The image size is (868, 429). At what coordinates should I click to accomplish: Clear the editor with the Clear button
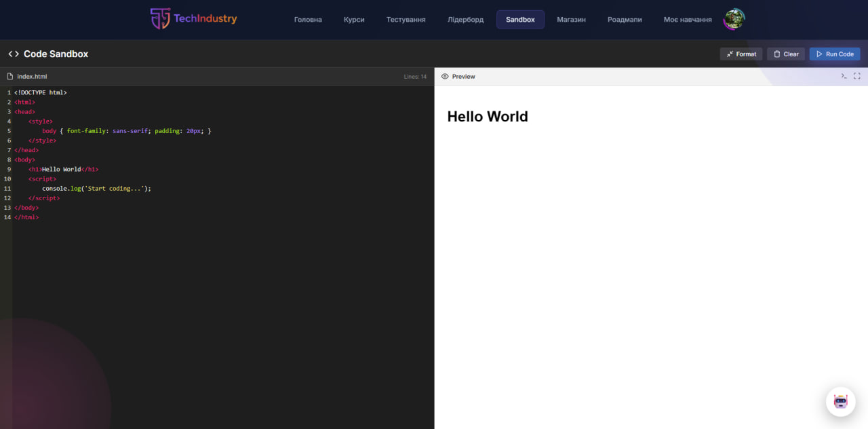[785, 54]
